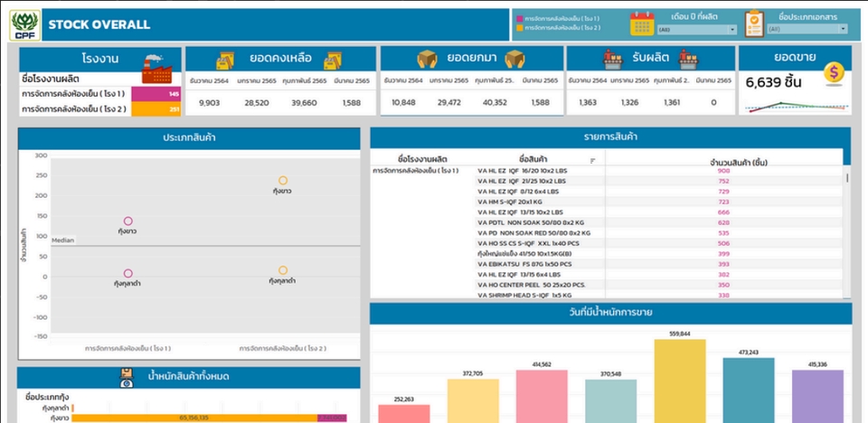
Task: Click the pink segment of กุ้งขาว weight bar
Action: 332,418
